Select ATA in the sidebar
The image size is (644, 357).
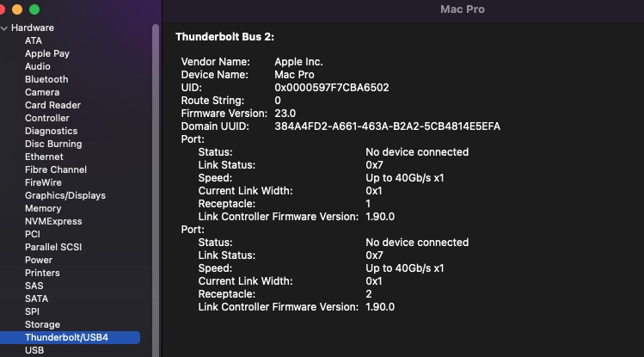[34, 40]
